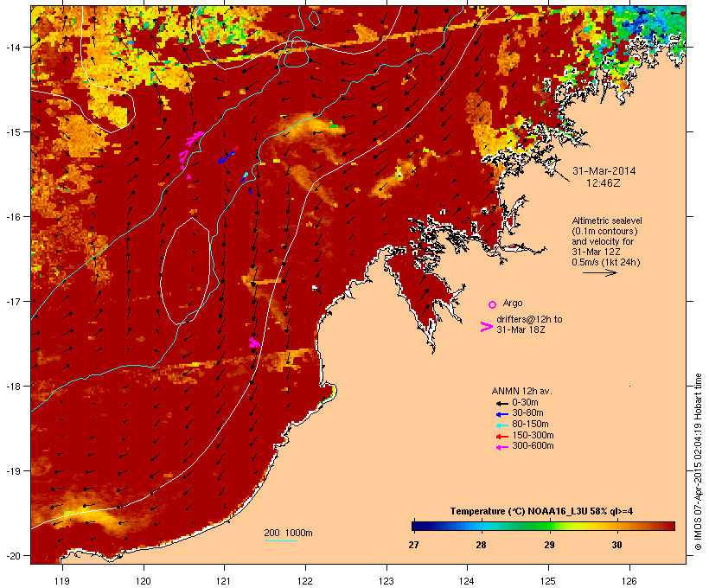Screen dimensions: 709x588
Task: Click the 28 colorbar tick label
Action: (x=481, y=545)
